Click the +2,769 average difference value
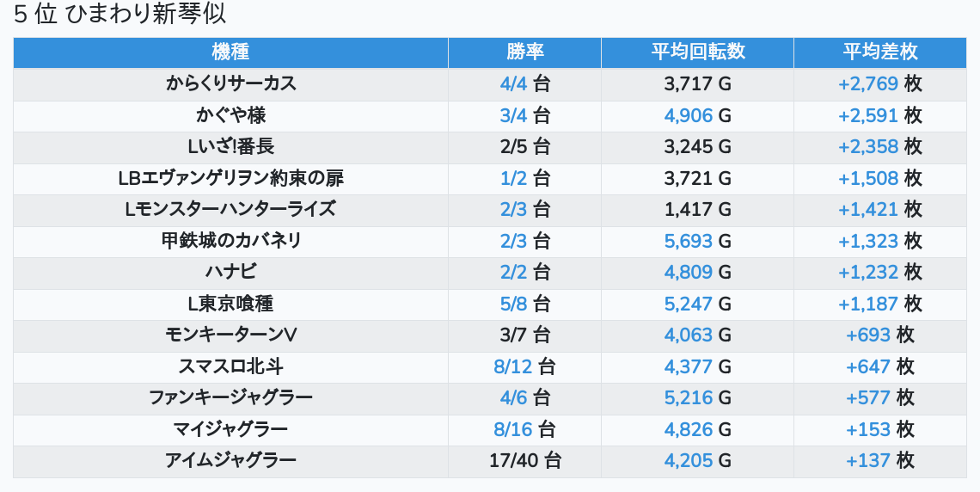This screenshot has width=980, height=492. point(867,83)
